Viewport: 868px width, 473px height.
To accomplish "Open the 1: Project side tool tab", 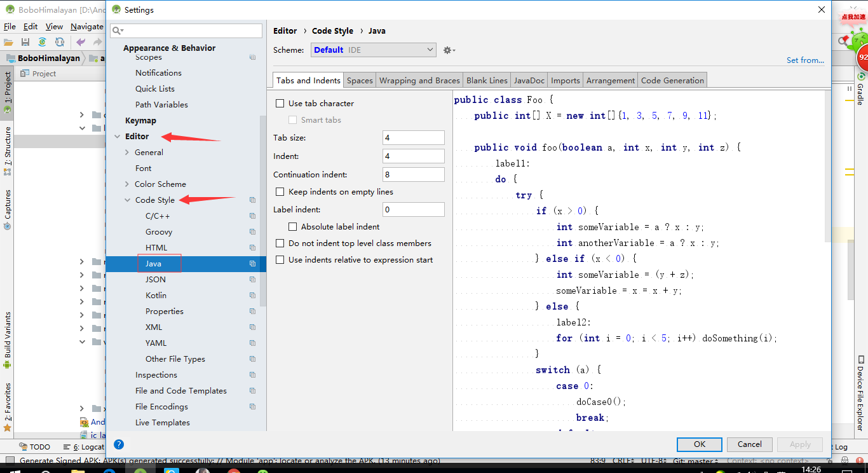I will point(8,93).
